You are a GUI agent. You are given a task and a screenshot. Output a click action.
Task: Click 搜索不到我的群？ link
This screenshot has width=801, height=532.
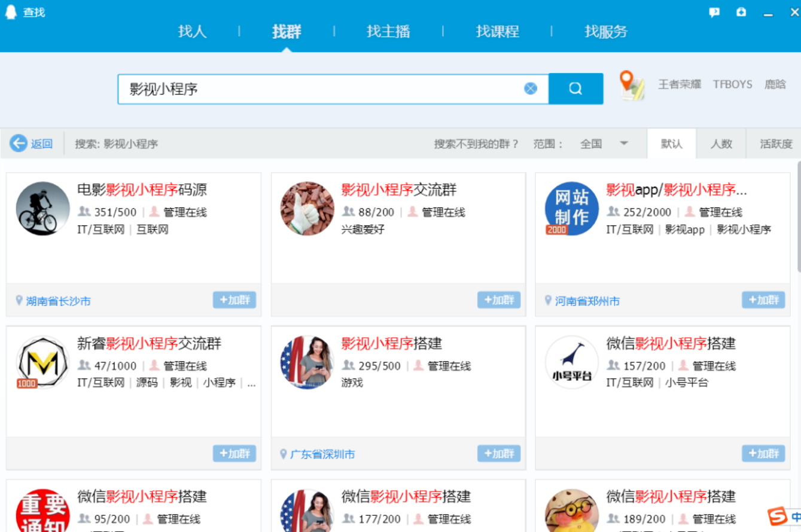[476, 144]
